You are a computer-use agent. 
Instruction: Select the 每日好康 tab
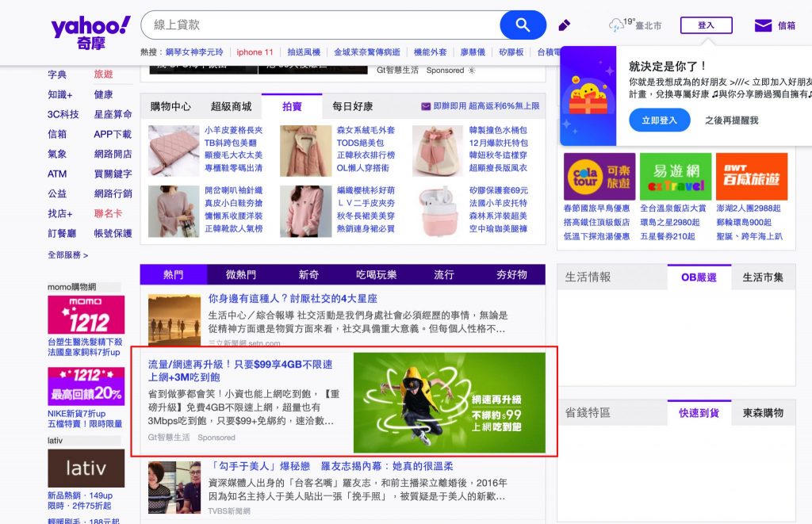352,107
